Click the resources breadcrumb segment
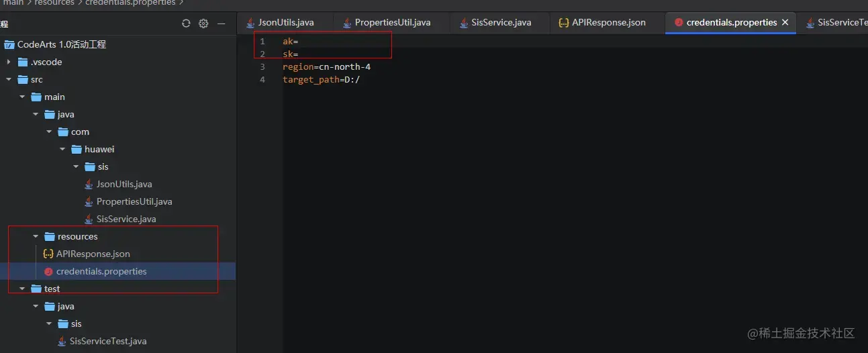The image size is (868, 353). pos(54,3)
